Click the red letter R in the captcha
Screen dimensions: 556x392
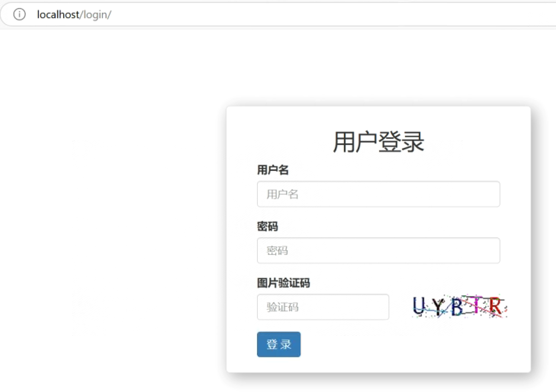tap(496, 306)
